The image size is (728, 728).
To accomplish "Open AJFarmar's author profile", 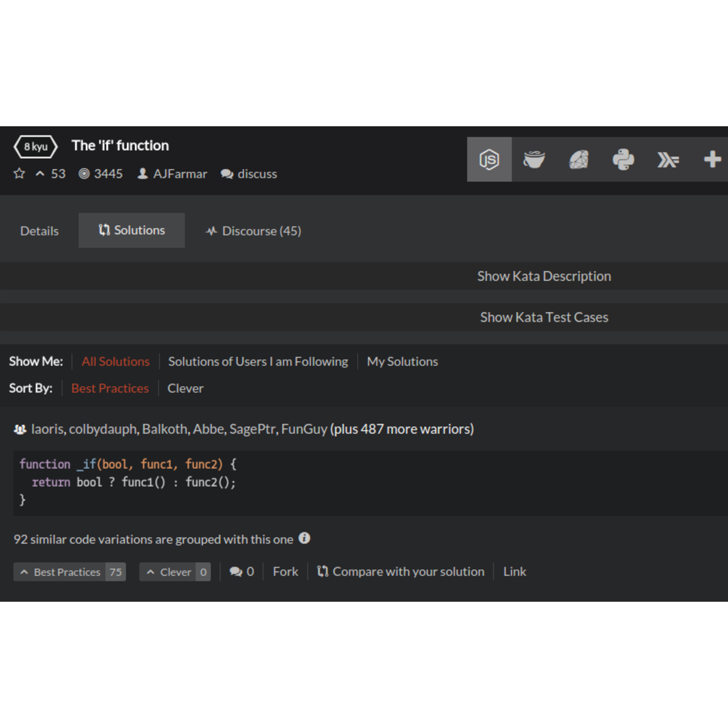I will [179, 174].
